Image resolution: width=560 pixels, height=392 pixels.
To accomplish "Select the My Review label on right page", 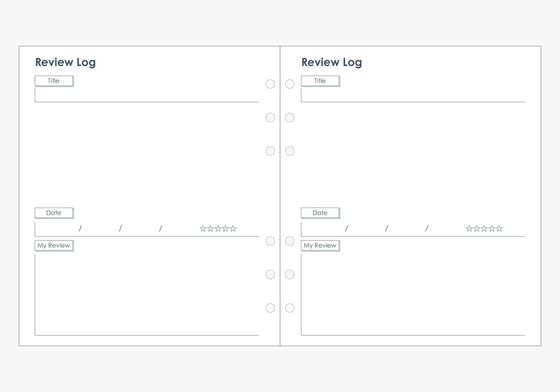I will click(x=320, y=246).
